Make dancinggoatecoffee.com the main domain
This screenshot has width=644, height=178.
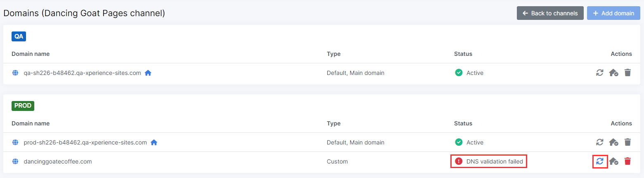[613, 161]
